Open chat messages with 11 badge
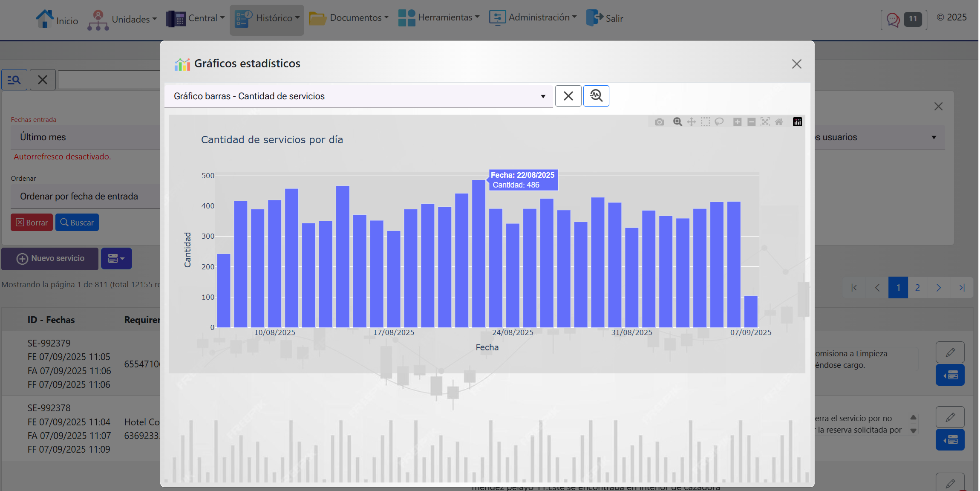The width and height of the screenshot is (980, 491). (903, 19)
